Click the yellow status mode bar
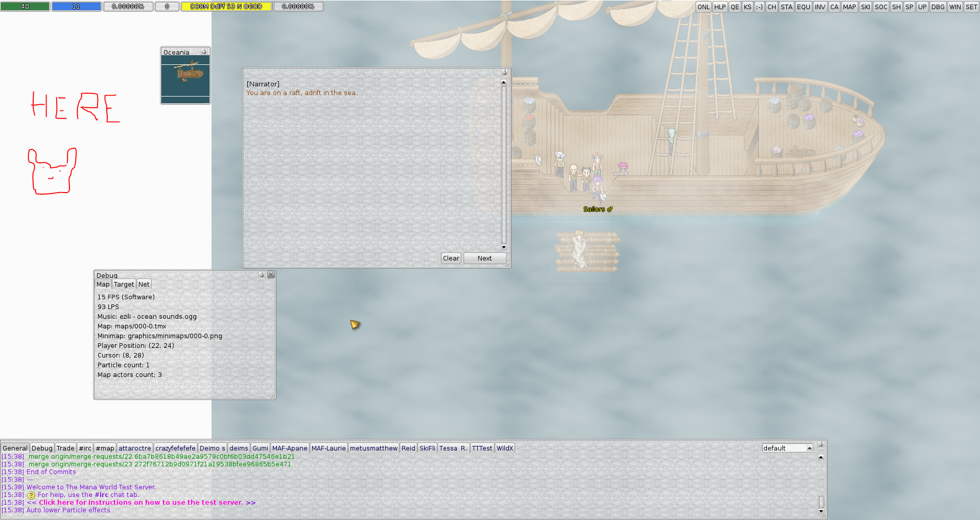This screenshot has width=980, height=520. (x=226, y=7)
